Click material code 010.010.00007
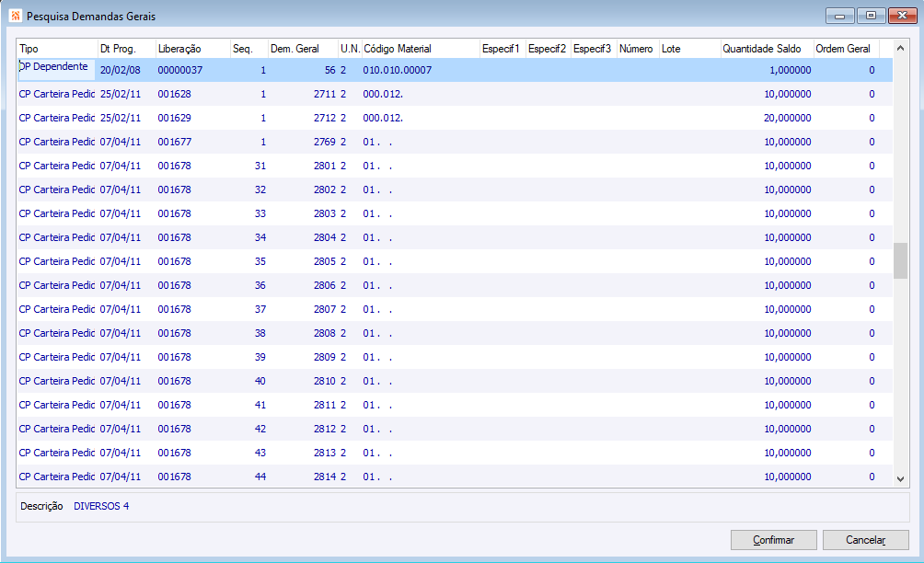 tap(398, 70)
